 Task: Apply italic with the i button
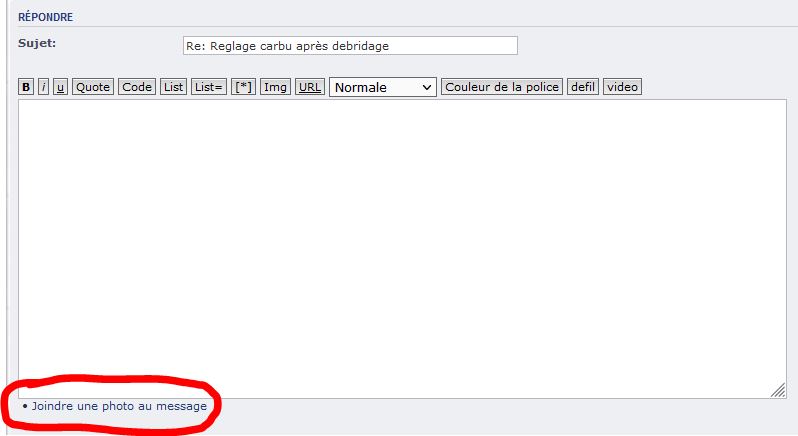click(x=44, y=87)
